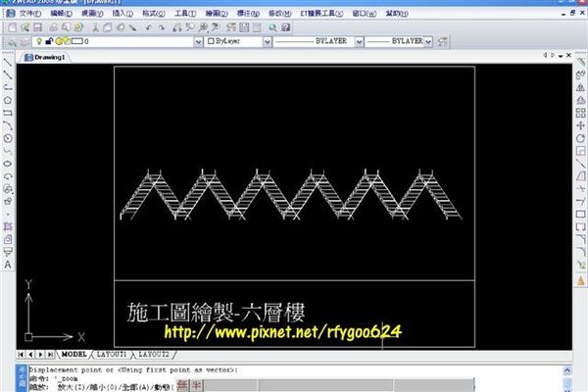Screen dimensions: 588x392
Task: Click the Redo toolbar icon
Action: [162, 27]
